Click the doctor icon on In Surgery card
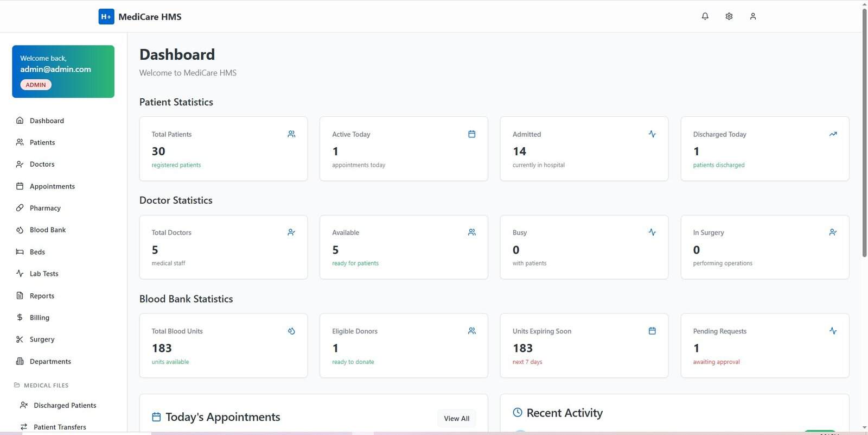The width and height of the screenshot is (868, 435). tap(833, 232)
